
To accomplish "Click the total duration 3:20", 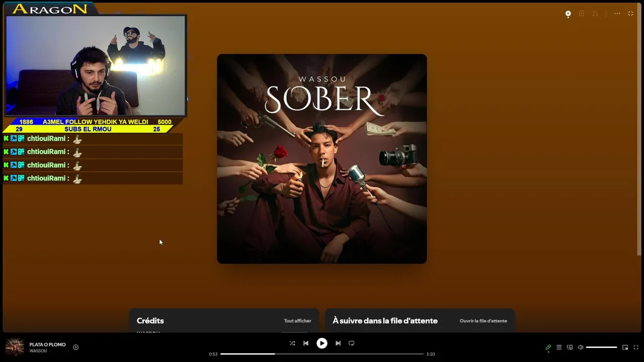I will pos(431,354).
